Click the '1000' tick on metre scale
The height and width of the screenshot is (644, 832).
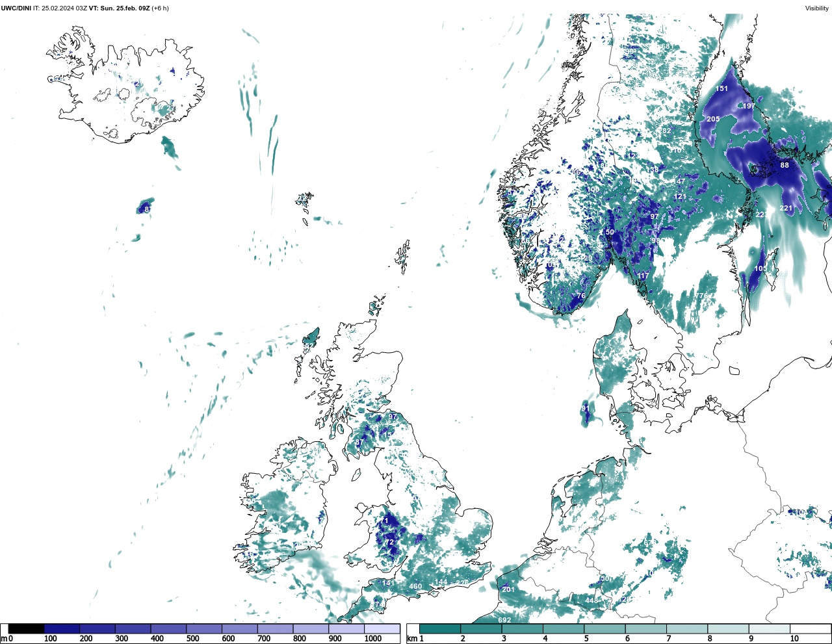point(373,639)
